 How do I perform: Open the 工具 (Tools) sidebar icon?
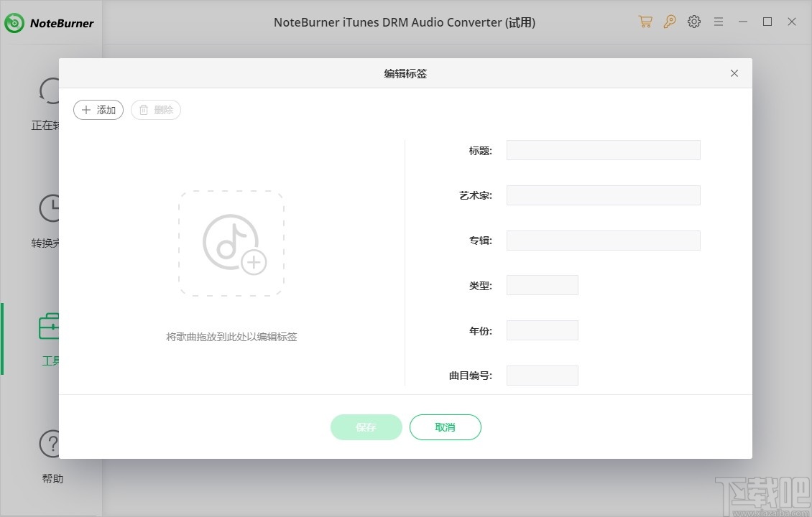point(50,327)
